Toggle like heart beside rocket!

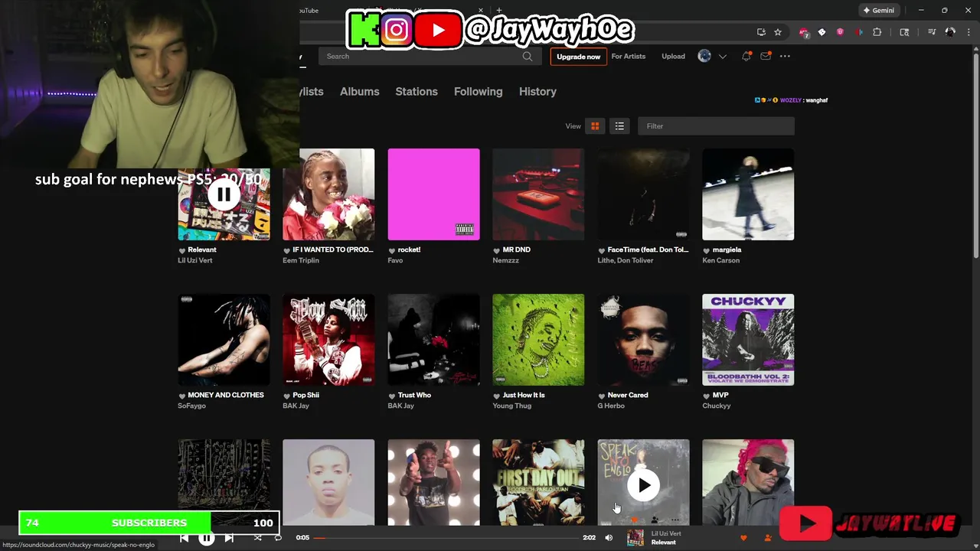point(392,250)
